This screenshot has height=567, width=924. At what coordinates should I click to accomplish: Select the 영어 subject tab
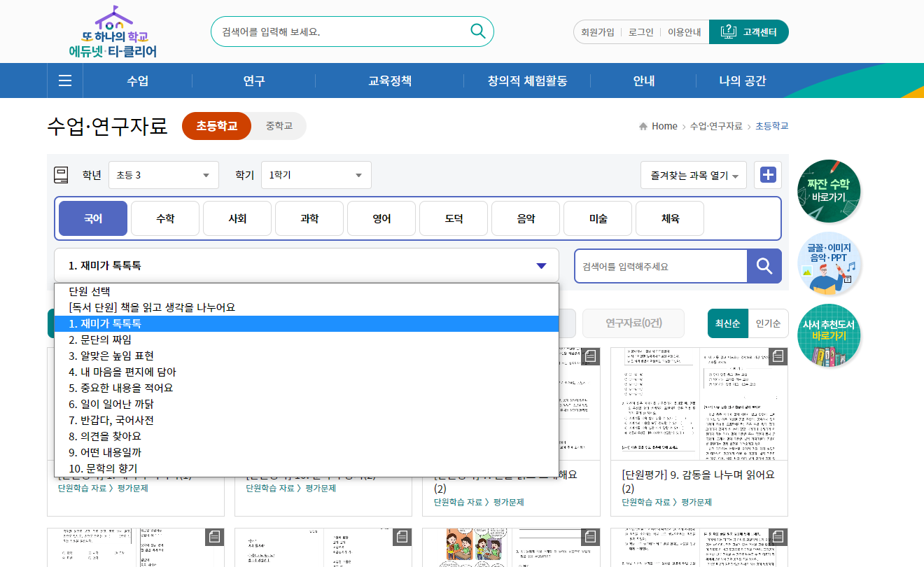[381, 218]
